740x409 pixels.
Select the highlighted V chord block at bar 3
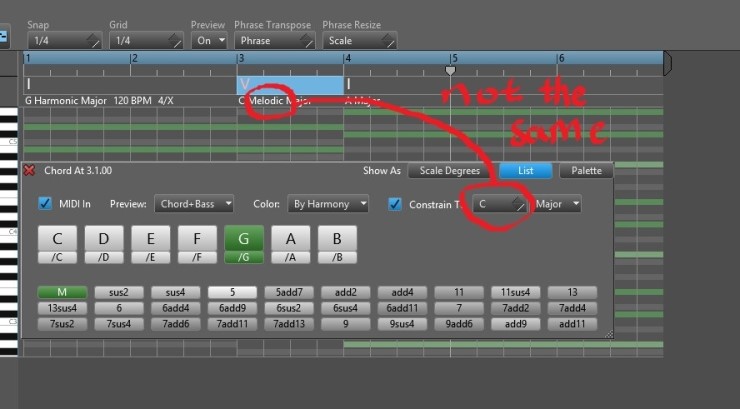290,85
